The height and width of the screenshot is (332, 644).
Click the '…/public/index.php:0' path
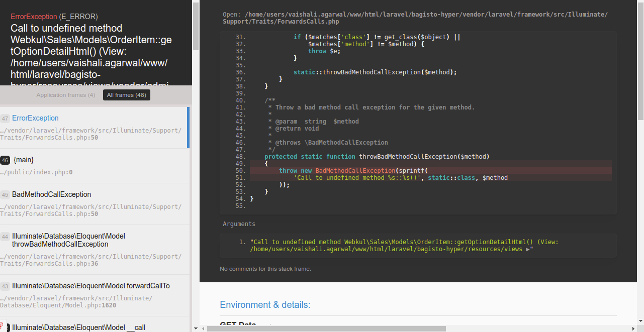tap(36, 172)
